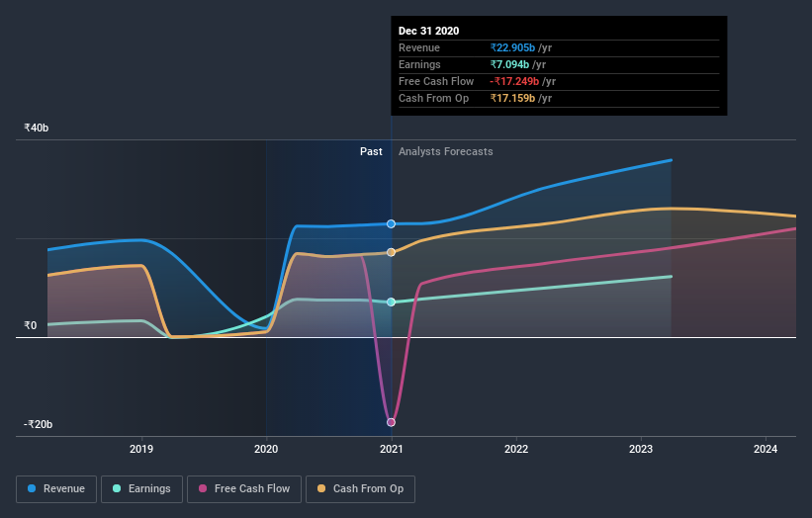Click the Dec 31 2020 tooltip date
The width and height of the screenshot is (812, 518).
(429, 31)
